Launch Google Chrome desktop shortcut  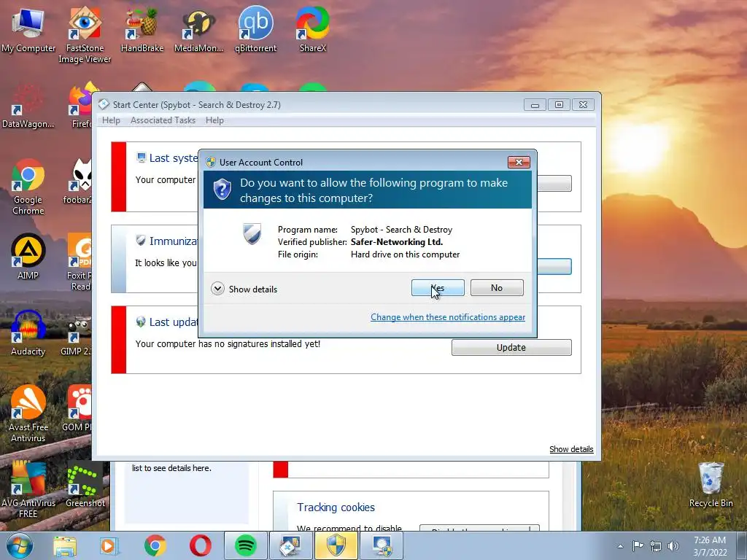[x=28, y=187]
